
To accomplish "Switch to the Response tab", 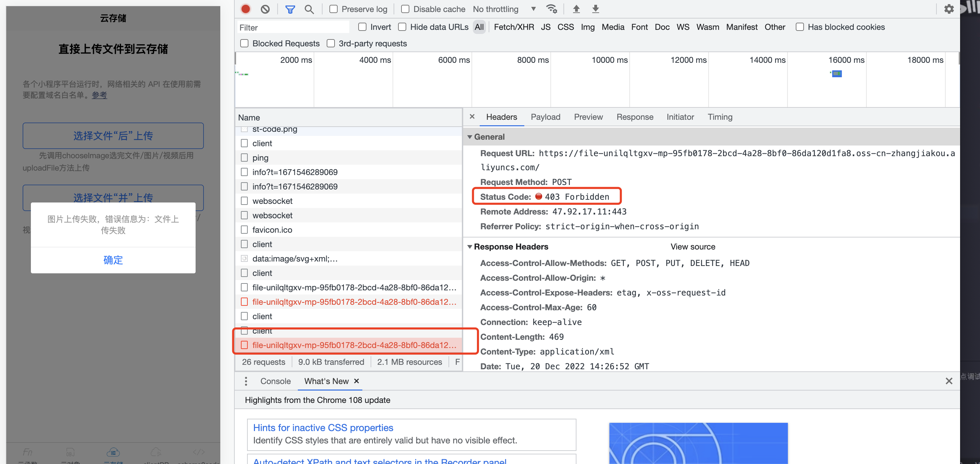I will coord(634,117).
